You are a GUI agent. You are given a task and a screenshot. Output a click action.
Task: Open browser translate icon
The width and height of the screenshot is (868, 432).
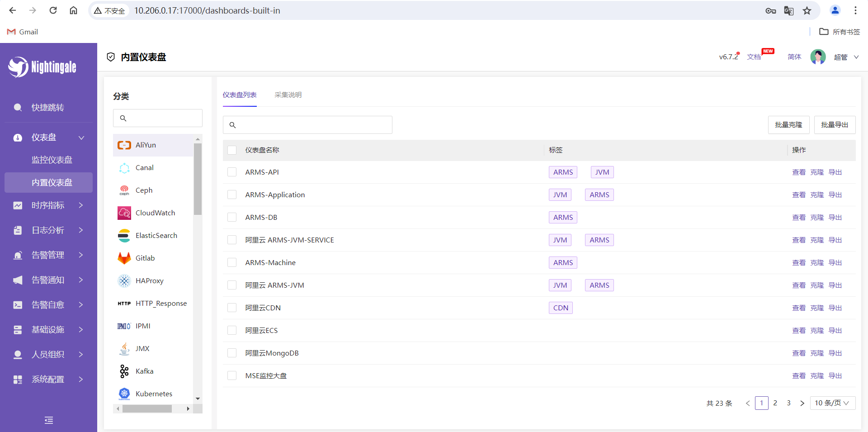789,10
